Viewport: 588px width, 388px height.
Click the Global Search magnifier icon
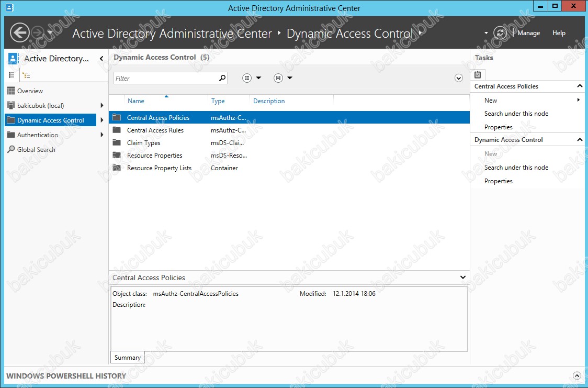[11, 150]
